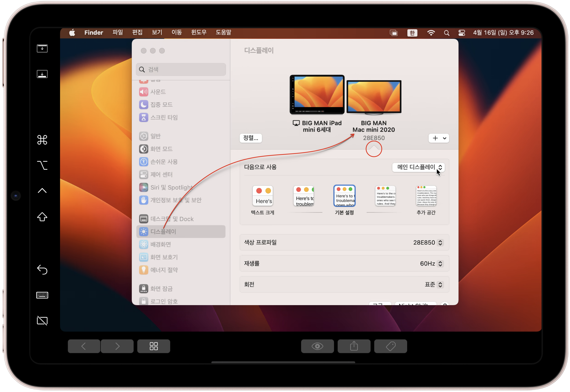The image size is (570, 392).
Task: Open the 메인 디스플레이 usage dropdown
Action: [x=418, y=167]
